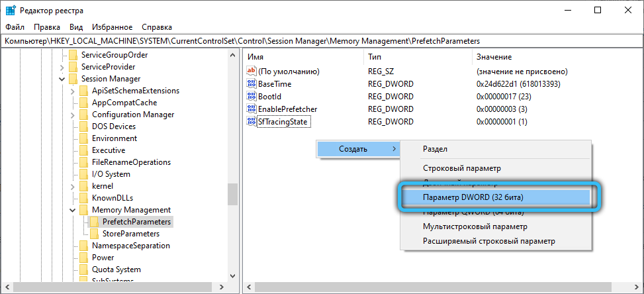Collapse the Memory Management tree node
644x294 pixels.
coord(72,210)
